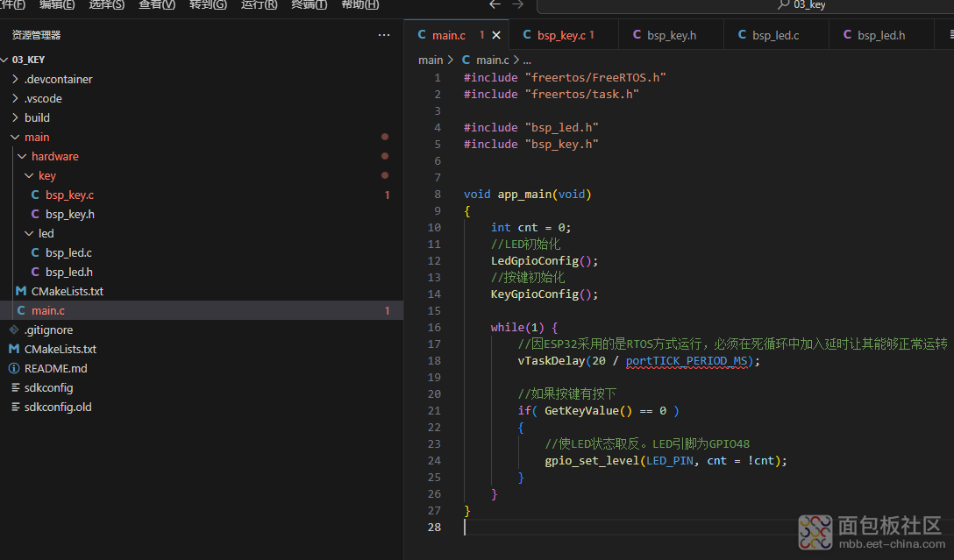
Task: Open the 运行(R) menu
Action: (259, 5)
